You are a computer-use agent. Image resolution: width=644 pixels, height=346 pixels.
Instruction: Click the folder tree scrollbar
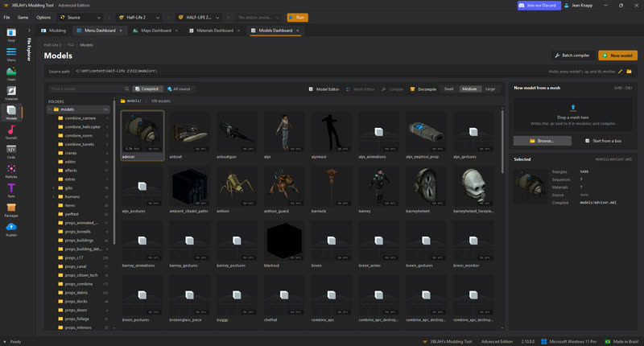pos(114,172)
